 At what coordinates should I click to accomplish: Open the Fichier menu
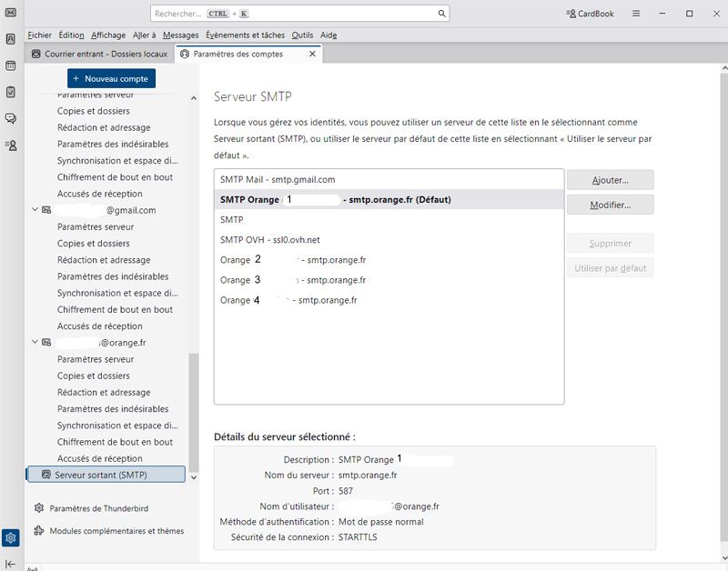click(x=39, y=35)
